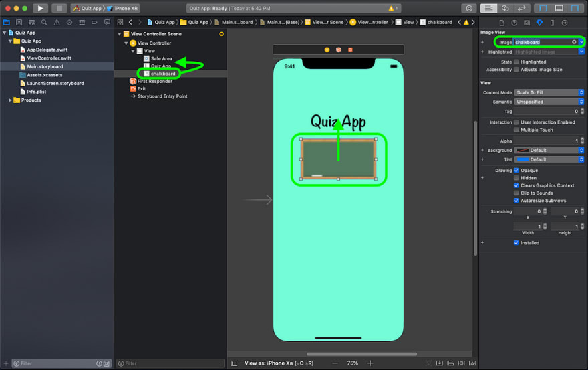Show the File inspector
Image resolution: width=588 pixels, height=370 pixels.
(502, 23)
